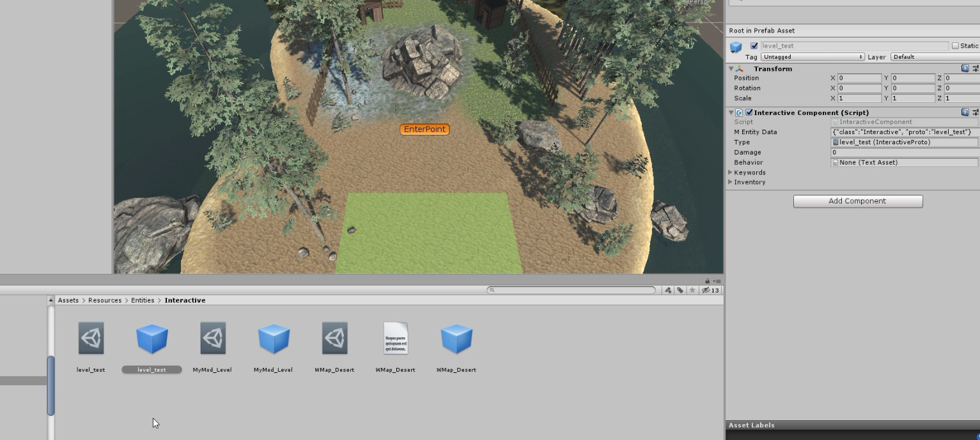Open the WMap_Desert Unity scene asset
This screenshot has height=440, width=980.
[335, 338]
